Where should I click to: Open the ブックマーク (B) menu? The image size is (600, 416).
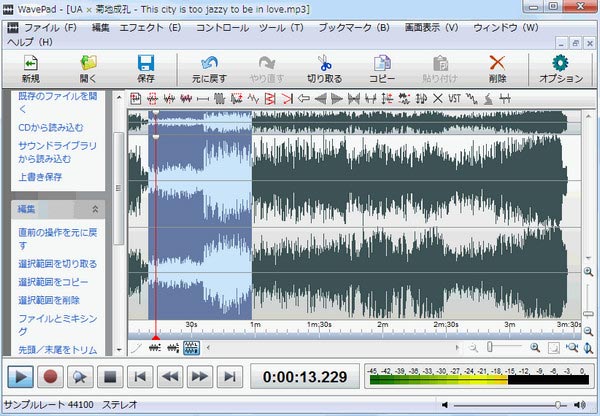pyautogui.click(x=354, y=28)
